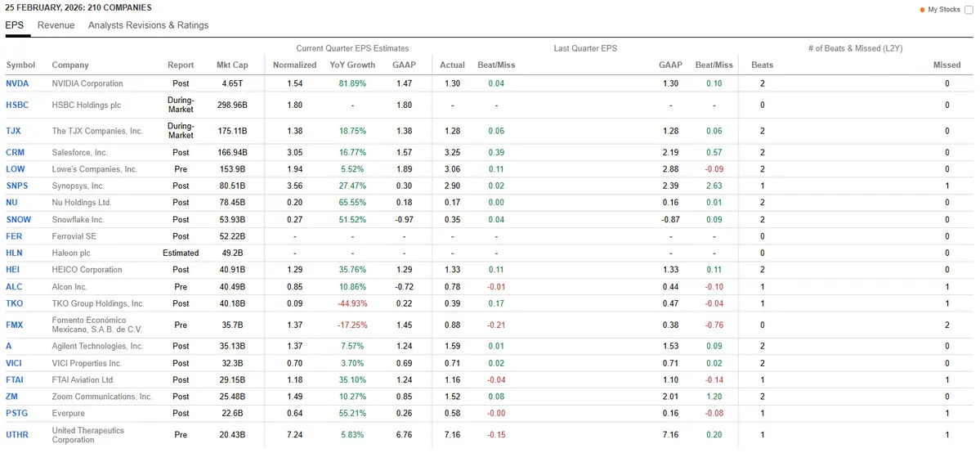Open the VICI ticker link

[x=15, y=363]
